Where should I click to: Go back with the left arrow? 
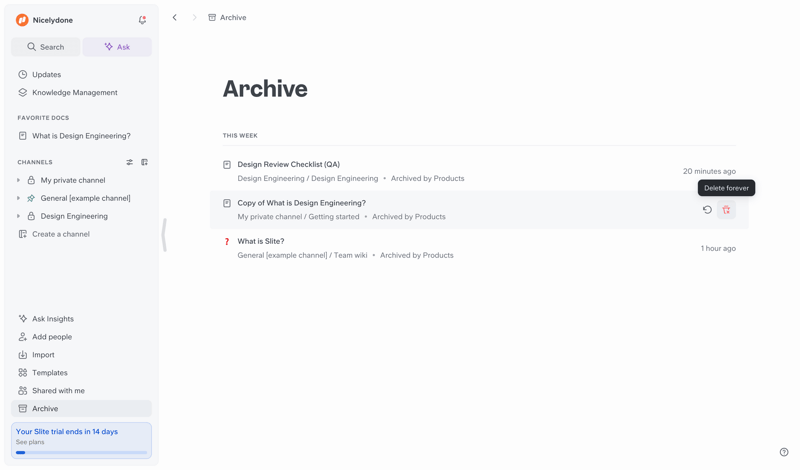point(174,17)
